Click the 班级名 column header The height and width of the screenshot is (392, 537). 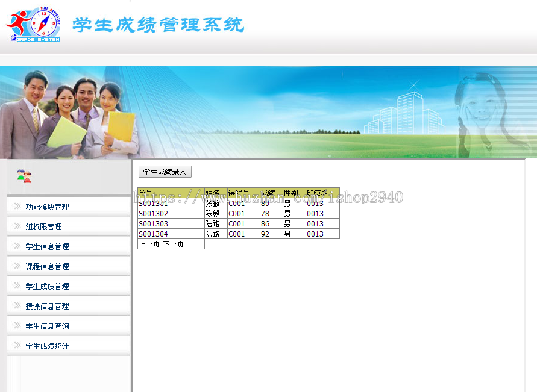coord(322,193)
